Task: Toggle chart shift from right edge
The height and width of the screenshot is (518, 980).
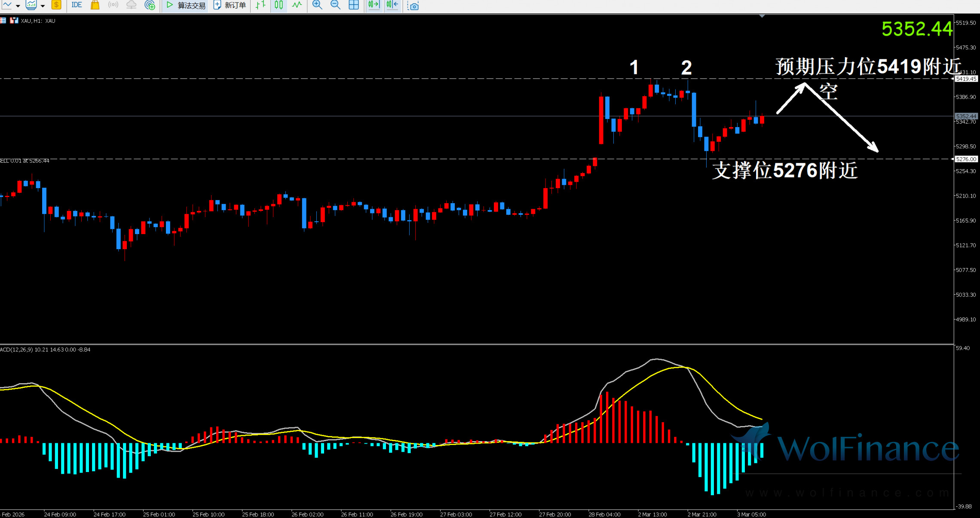Action: pos(392,5)
